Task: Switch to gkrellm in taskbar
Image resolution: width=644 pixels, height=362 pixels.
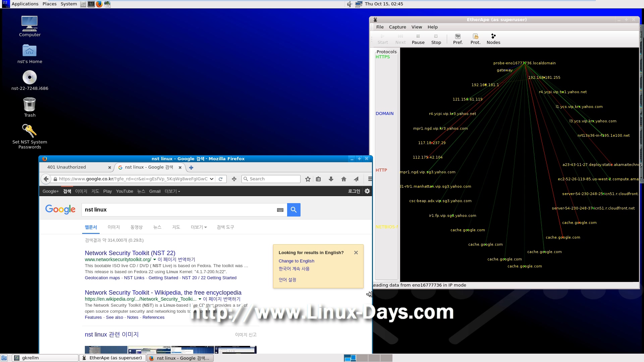Action: click(x=45, y=358)
